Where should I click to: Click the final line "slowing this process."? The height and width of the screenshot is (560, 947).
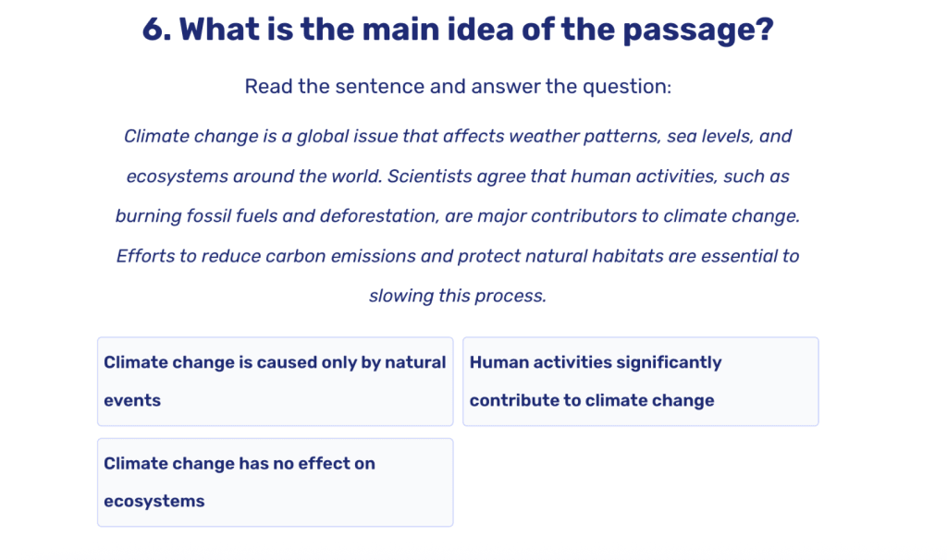(458, 297)
